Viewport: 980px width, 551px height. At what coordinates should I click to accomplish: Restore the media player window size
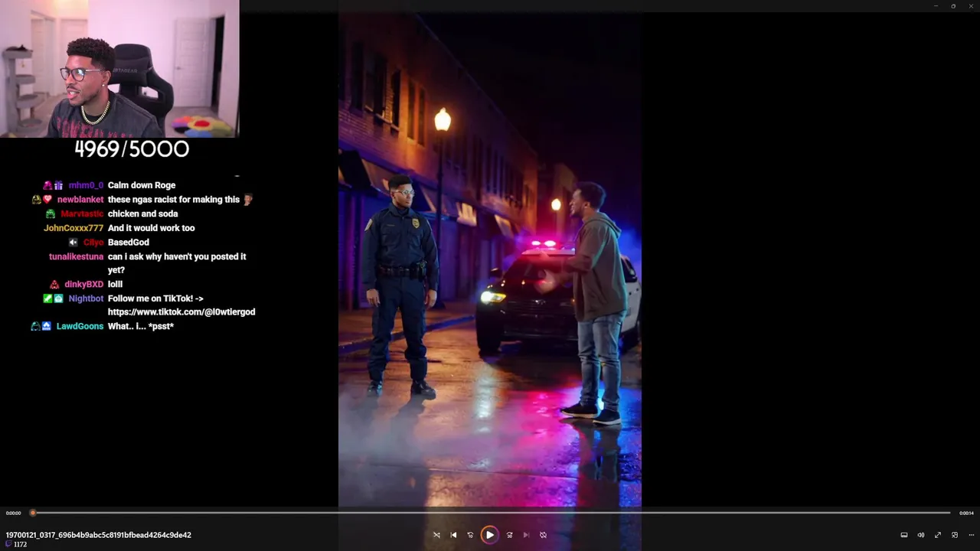(x=953, y=6)
